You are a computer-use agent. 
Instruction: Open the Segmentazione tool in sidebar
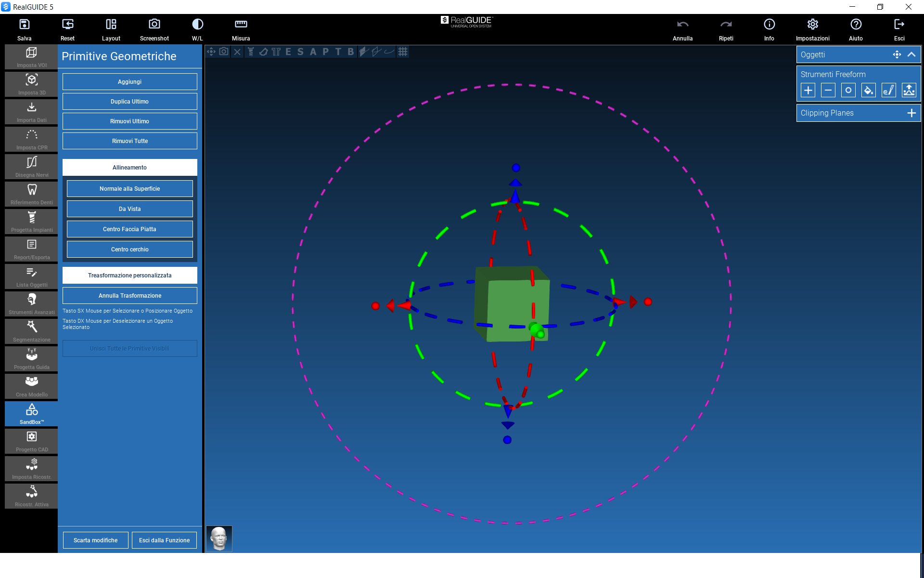(32, 331)
